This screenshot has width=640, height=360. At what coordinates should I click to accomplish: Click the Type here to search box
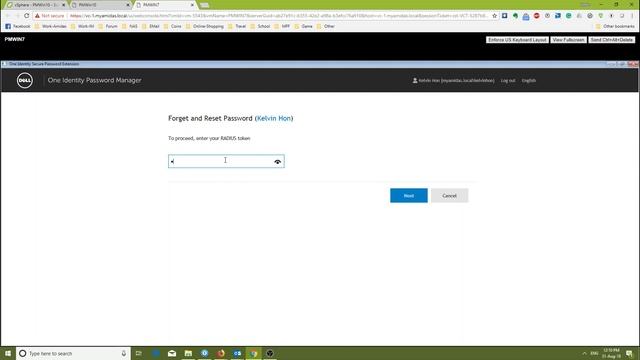(73, 353)
